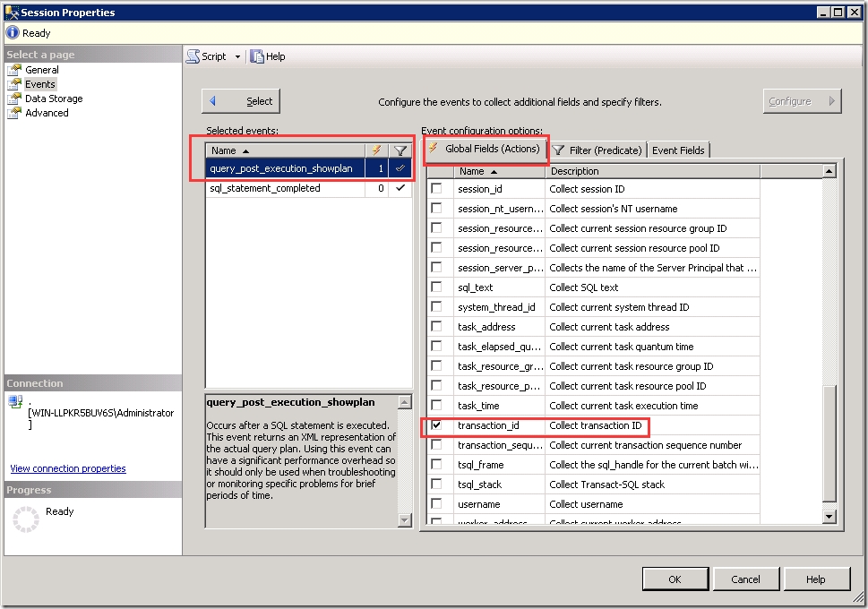Click the bottom Help button
The height and width of the screenshot is (609, 868).
coord(817,579)
